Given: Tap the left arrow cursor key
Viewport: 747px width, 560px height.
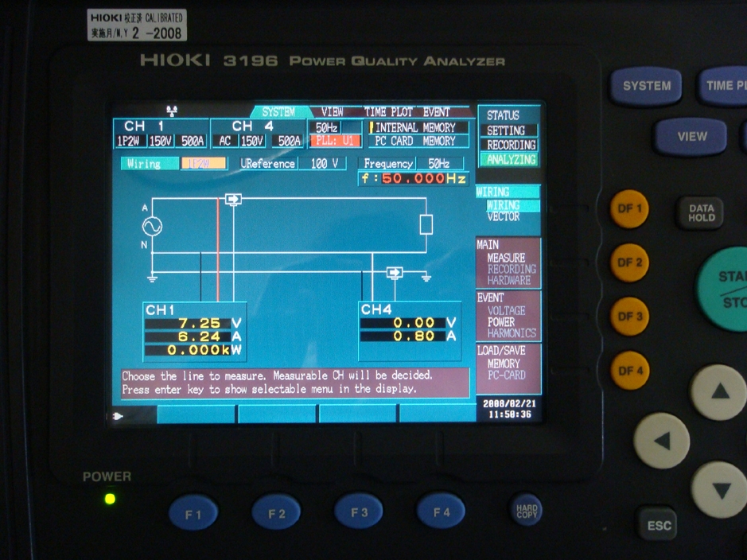Looking at the screenshot, I should (662, 441).
